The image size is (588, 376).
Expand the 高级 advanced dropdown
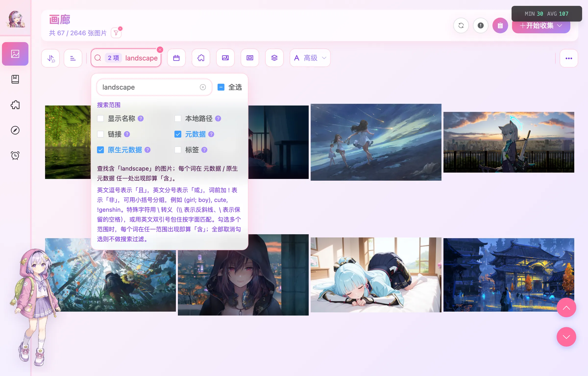(310, 58)
